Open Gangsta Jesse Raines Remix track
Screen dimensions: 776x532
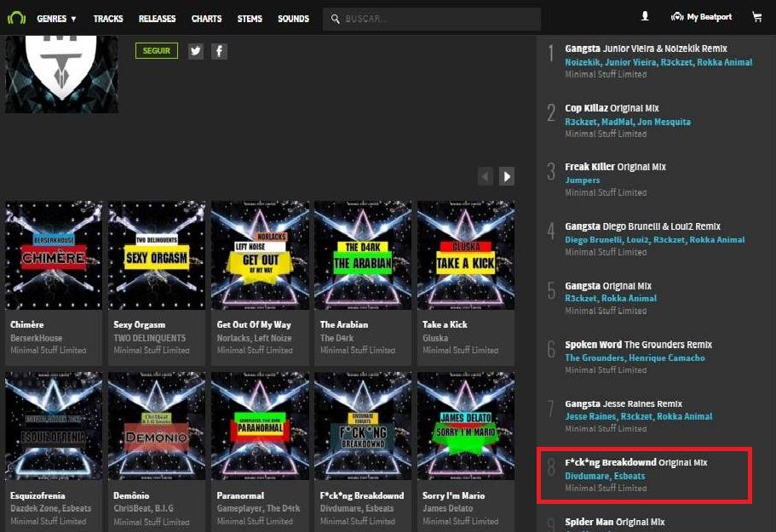624,404
